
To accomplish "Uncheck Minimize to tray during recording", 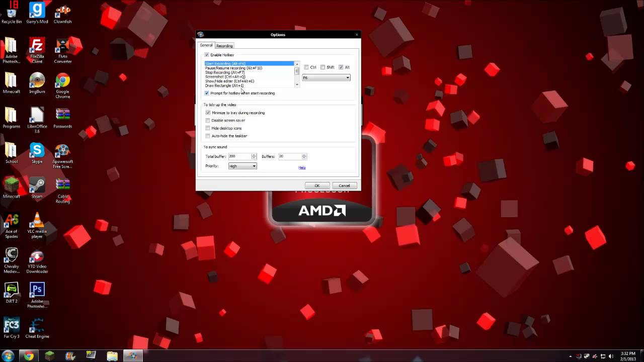I will tap(208, 113).
